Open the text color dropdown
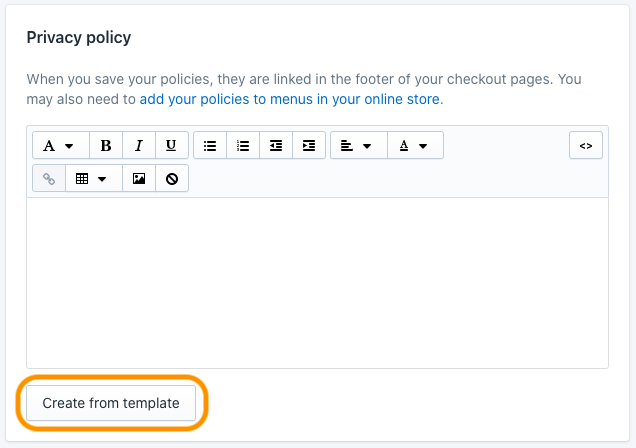This screenshot has width=636, height=448. [x=414, y=146]
